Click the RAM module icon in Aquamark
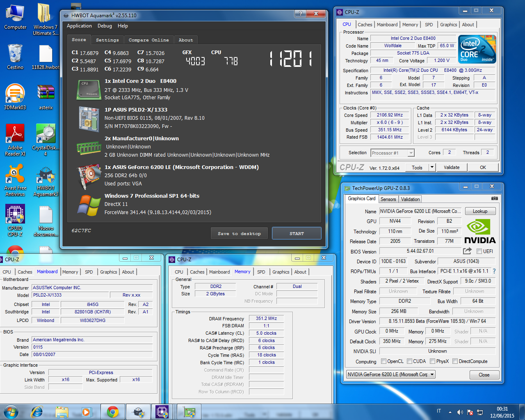 point(89,148)
